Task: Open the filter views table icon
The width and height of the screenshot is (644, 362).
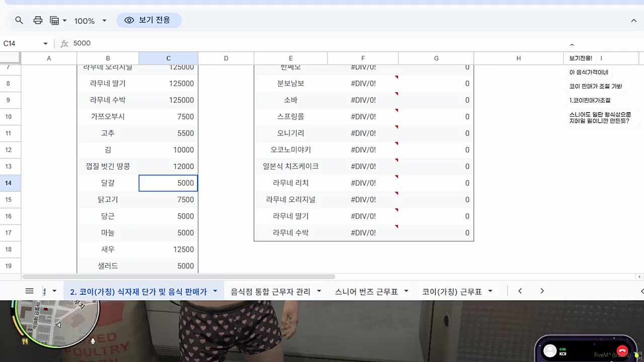Action: tap(55, 21)
